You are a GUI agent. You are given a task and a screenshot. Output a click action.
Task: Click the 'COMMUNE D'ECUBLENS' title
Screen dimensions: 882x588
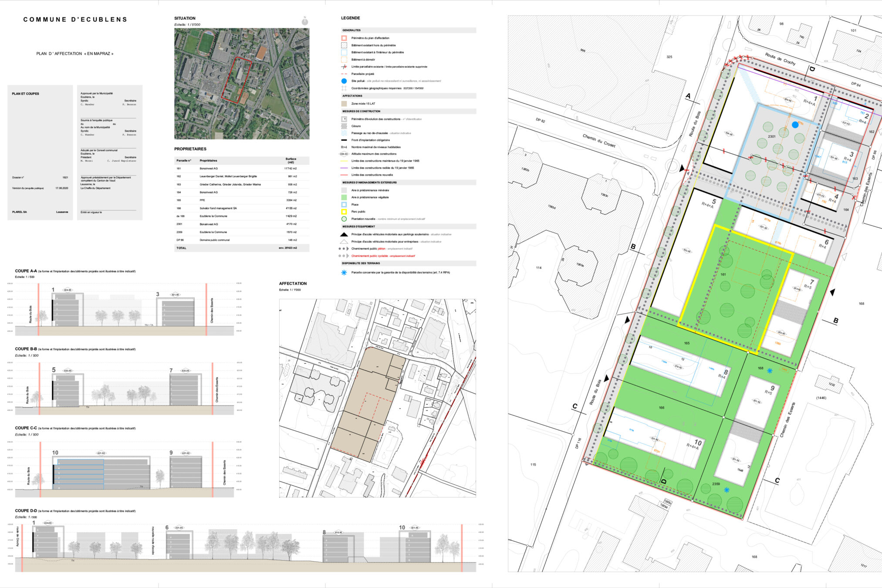(75, 20)
